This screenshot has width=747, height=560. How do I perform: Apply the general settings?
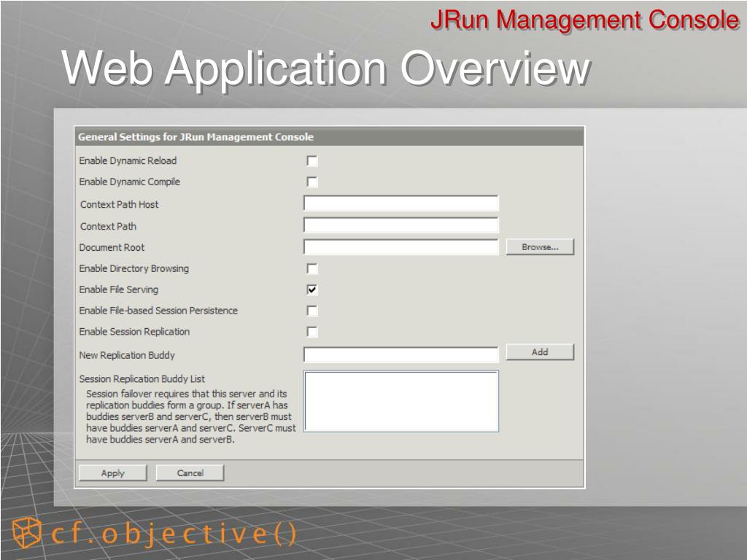tap(113, 472)
